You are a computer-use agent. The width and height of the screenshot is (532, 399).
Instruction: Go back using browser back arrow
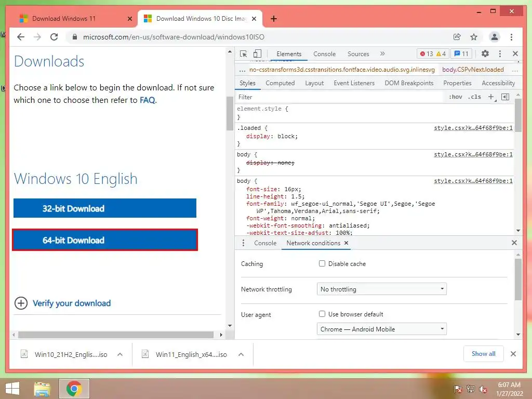[x=21, y=37]
